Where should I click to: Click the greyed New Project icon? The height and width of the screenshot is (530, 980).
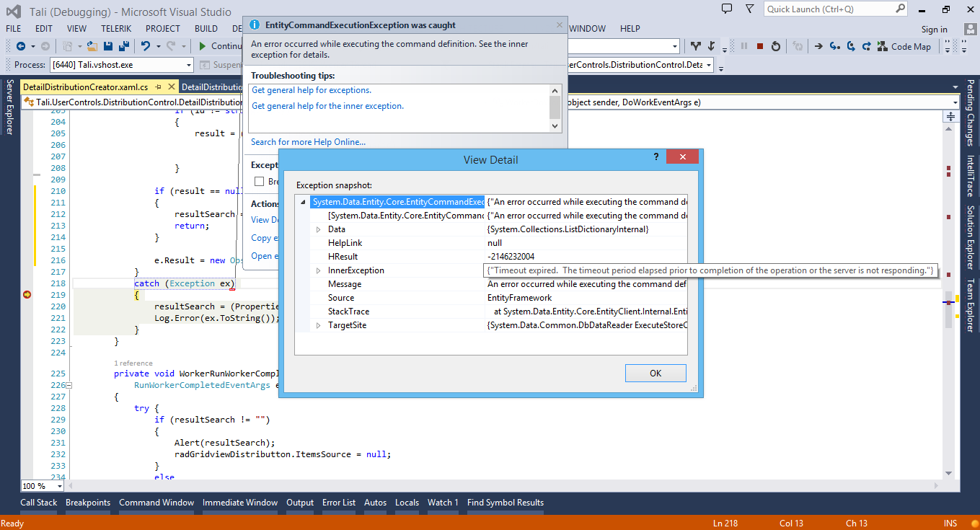(68, 46)
